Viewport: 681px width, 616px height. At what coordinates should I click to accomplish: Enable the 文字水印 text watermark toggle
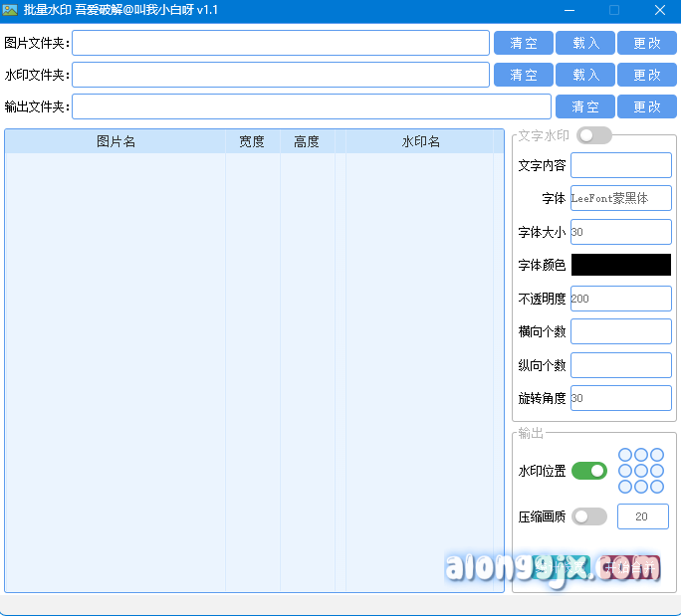click(x=594, y=135)
